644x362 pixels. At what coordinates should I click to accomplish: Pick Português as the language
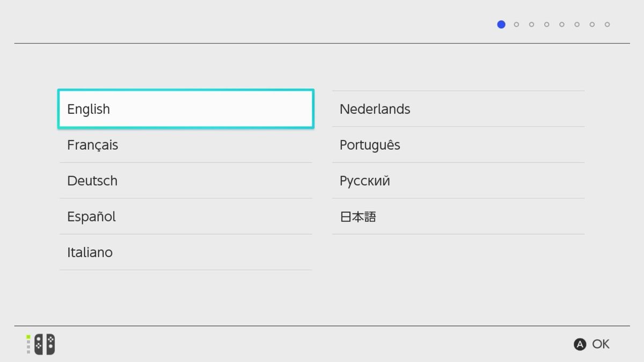(458, 145)
